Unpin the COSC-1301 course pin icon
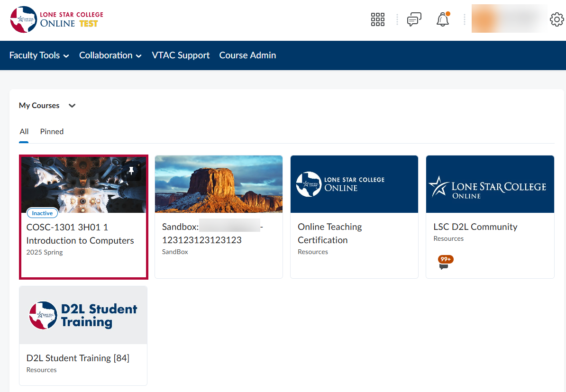 (131, 170)
